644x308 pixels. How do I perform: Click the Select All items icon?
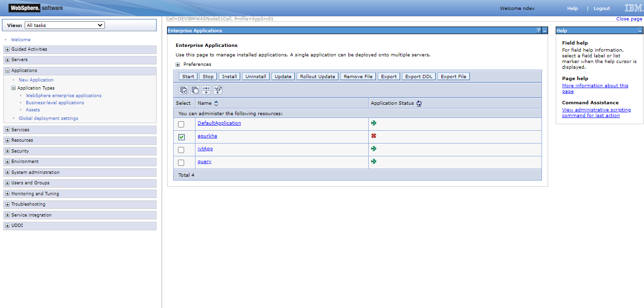(x=184, y=90)
